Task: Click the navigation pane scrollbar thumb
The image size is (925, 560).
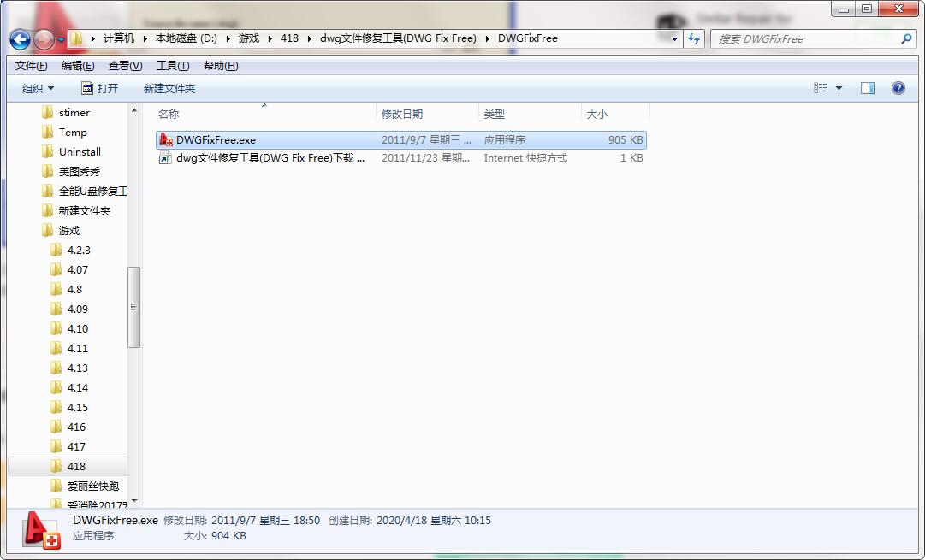Action: [133, 307]
